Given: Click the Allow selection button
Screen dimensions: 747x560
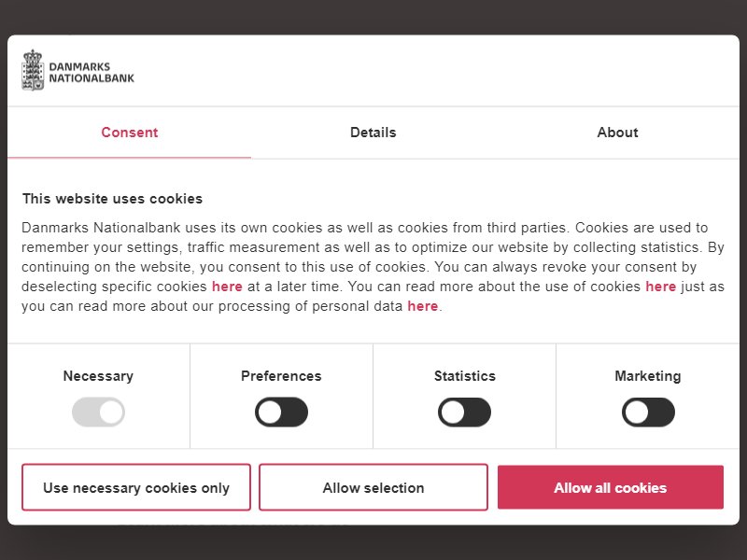Looking at the screenshot, I should (x=373, y=487).
